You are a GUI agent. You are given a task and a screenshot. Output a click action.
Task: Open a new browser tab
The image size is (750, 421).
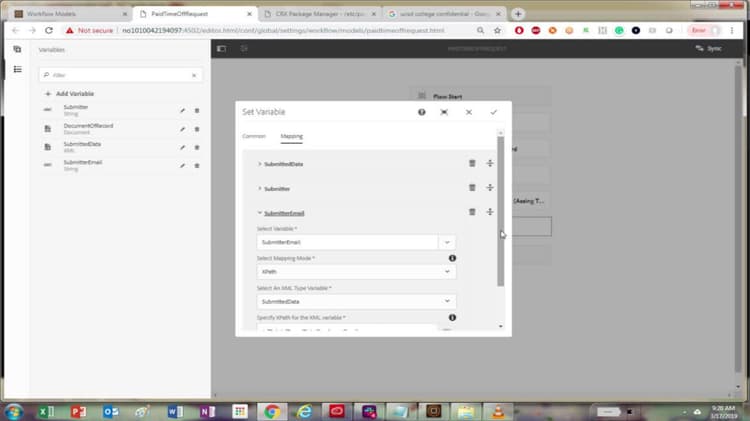click(x=518, y=14)
